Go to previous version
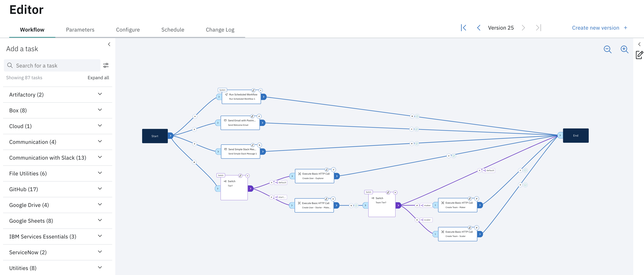The image size is (644, 275). (479, 28)
